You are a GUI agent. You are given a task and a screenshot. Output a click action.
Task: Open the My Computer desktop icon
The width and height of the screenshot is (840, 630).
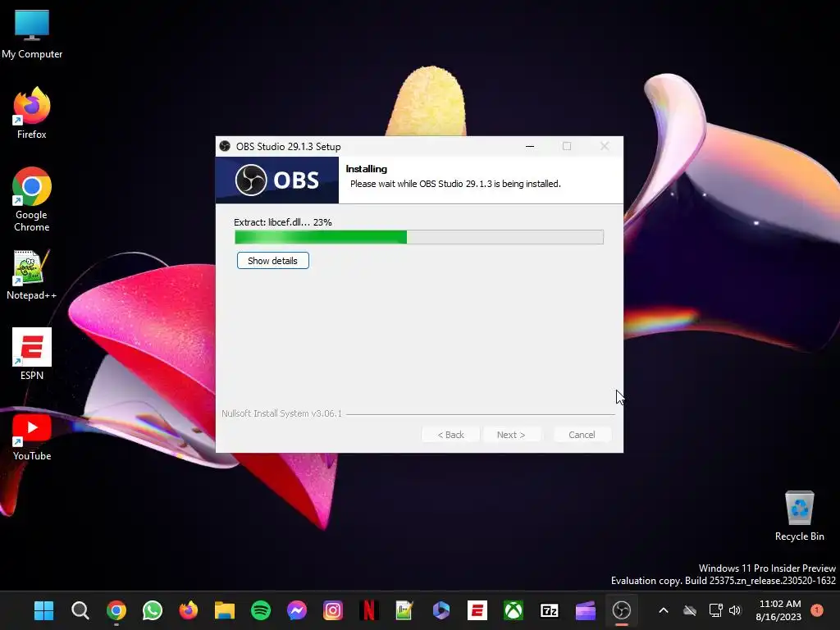tap(32, 34)
